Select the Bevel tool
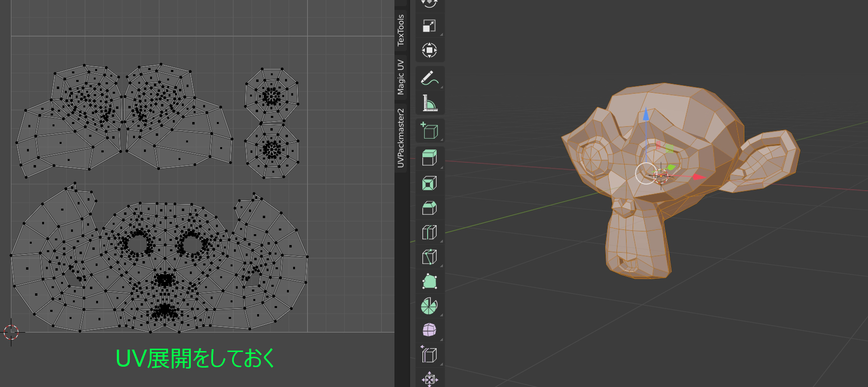 pyautogui.click(x=430, y=208)
